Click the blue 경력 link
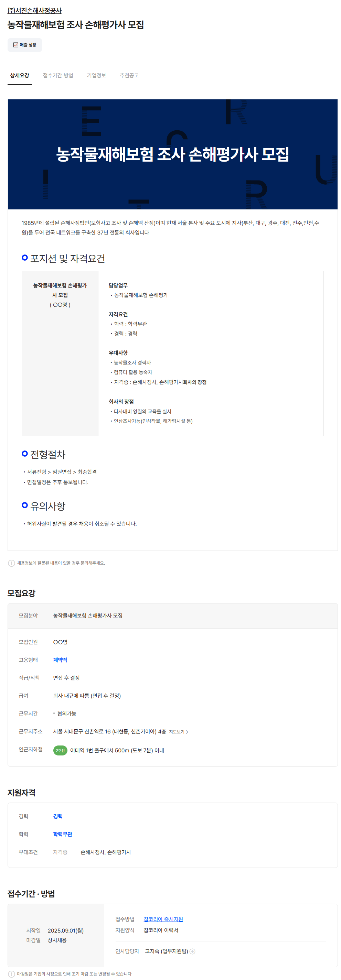This screenshot has height=980, width=341. click(x=58, y=816)
